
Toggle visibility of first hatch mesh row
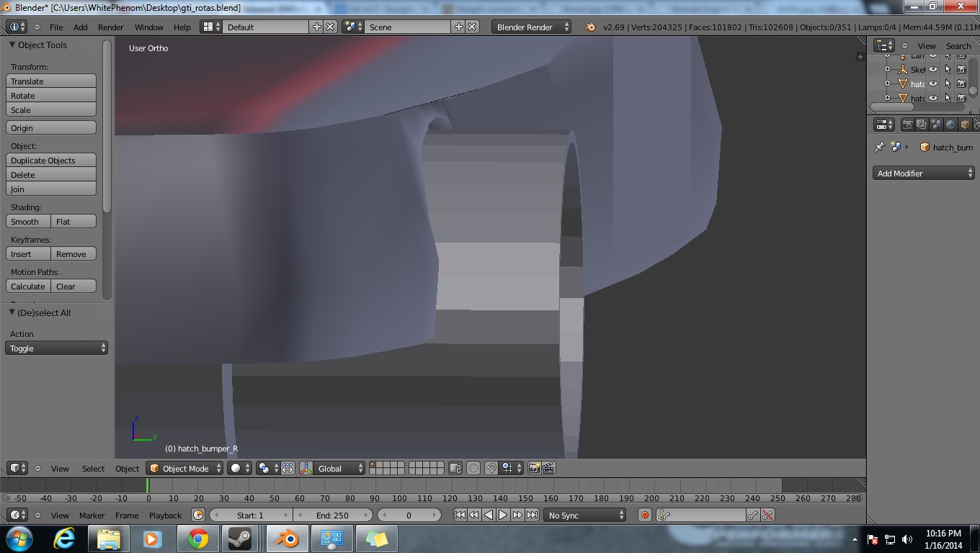[933, 84]
